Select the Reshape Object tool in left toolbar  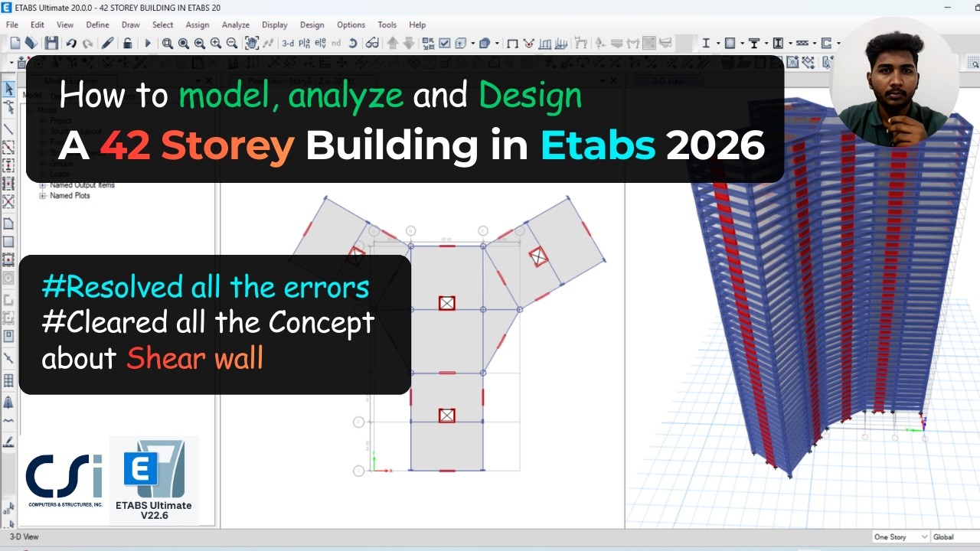coord(8,107)
